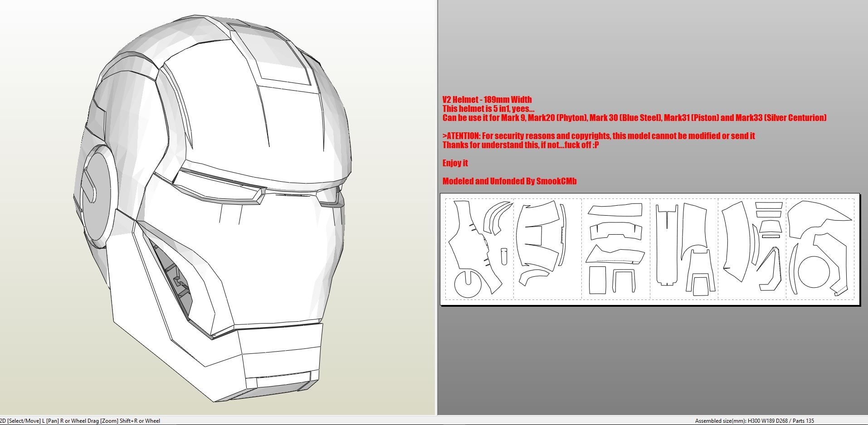Click the 2D [Select/Move] hint in status bar

click(x=80, y=421)
